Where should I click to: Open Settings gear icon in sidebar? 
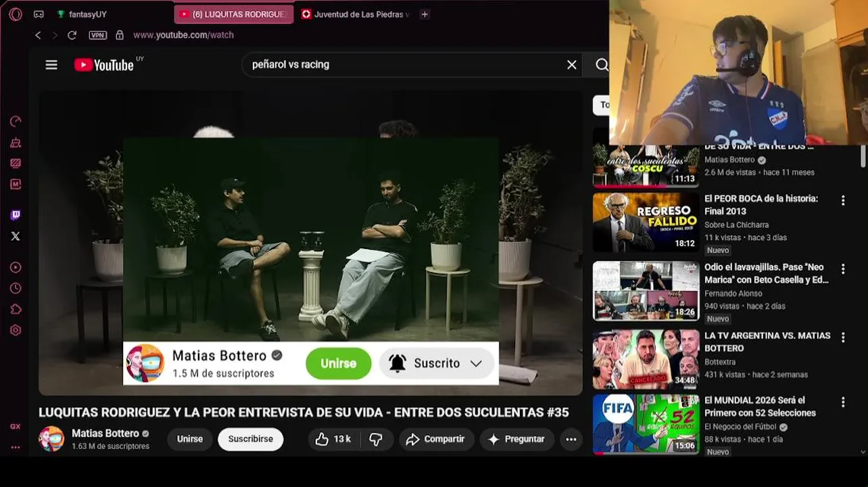click(16, 330)
